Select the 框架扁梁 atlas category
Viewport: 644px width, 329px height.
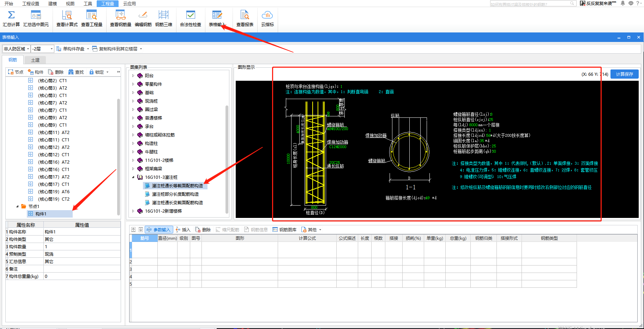click(x=154, y=169)
